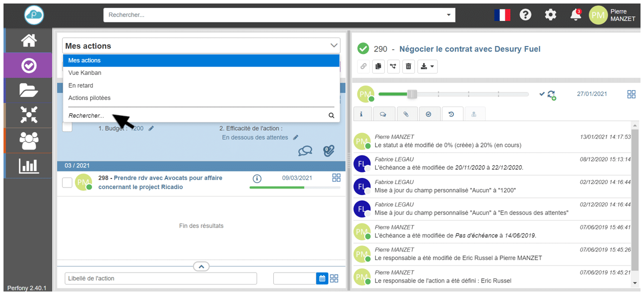644x296 pixels.
Task: Open the Home section in the sidebar
Action: point(29,40)
